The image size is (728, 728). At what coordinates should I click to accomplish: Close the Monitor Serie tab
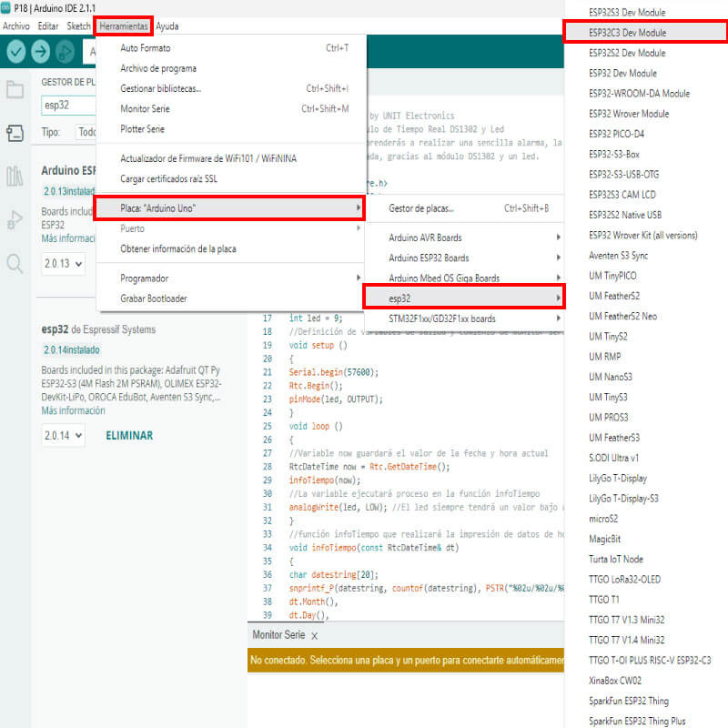pos(314,635)
